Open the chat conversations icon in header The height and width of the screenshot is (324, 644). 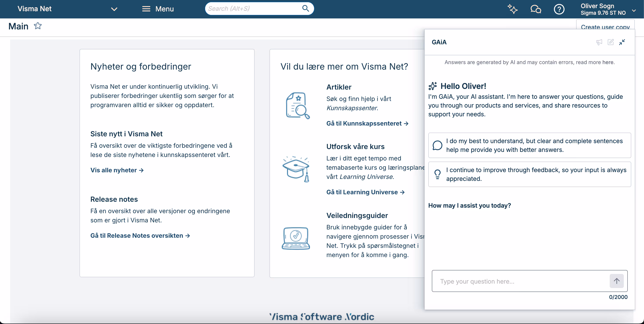[535, 9]
